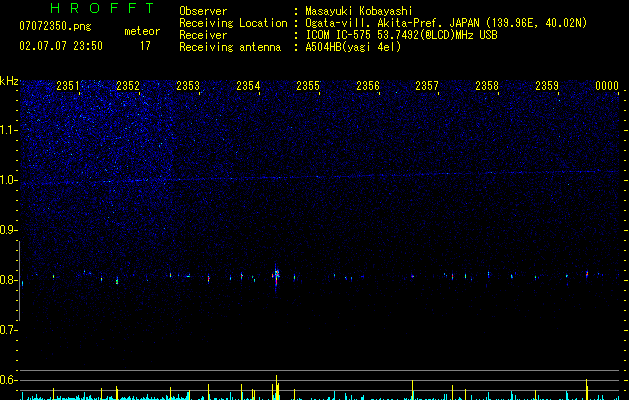Click the bright meteor echo burst after 2354
This screenshot has width=629, height=400.
pos(276,275)
